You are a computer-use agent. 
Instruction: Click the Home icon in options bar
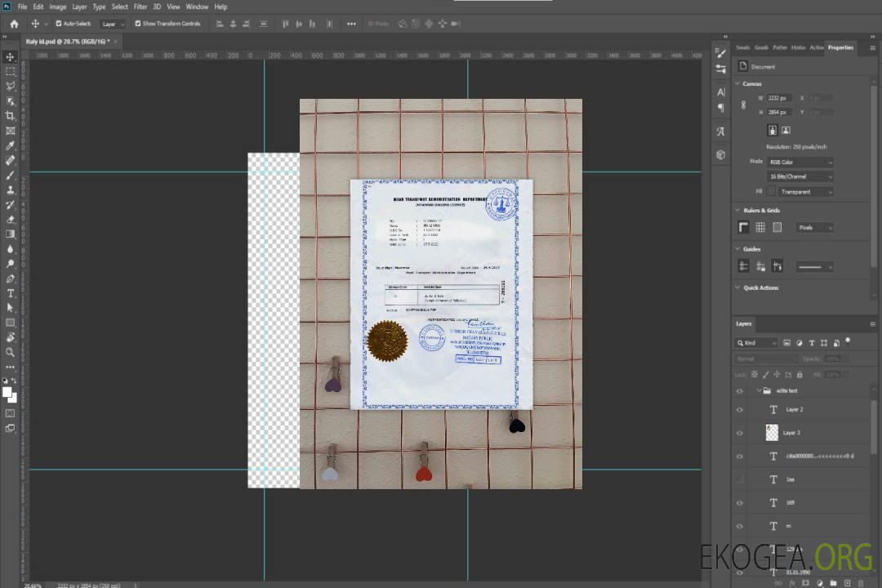coord(14,24)
